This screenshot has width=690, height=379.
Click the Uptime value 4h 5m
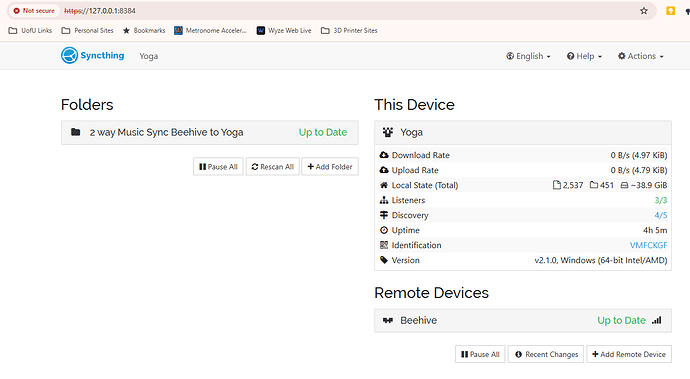point(655,230)
